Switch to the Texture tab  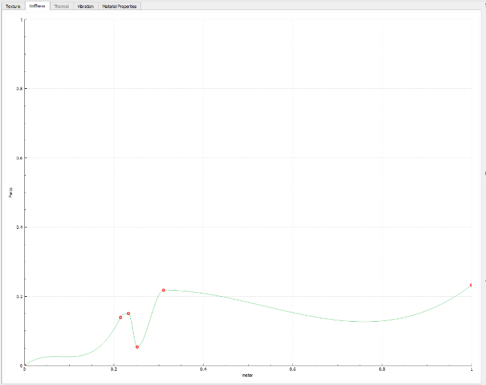13,6
